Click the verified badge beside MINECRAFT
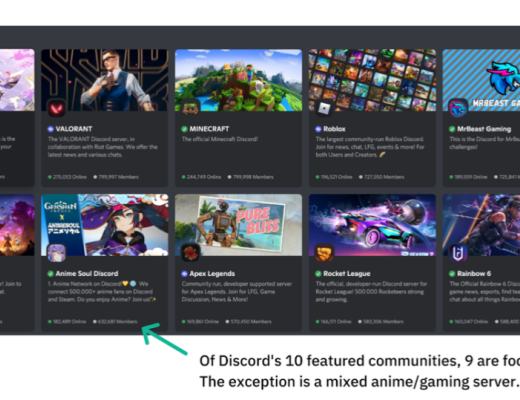 (x=184, y=129)
